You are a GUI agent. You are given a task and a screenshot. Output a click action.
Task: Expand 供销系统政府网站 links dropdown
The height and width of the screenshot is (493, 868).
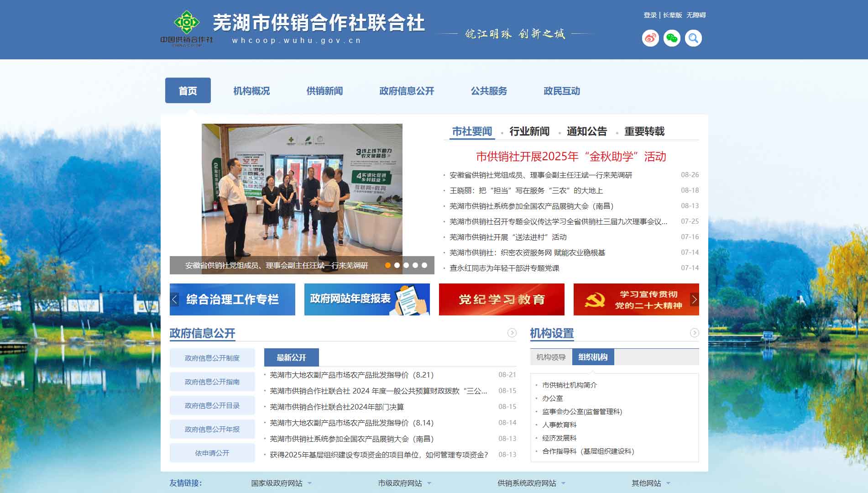click(x=531, y=483)
